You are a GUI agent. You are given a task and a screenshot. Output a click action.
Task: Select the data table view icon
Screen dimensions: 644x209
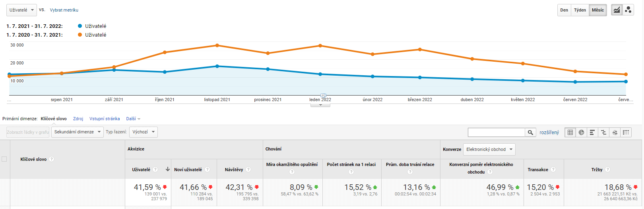(x=570, y=132)
